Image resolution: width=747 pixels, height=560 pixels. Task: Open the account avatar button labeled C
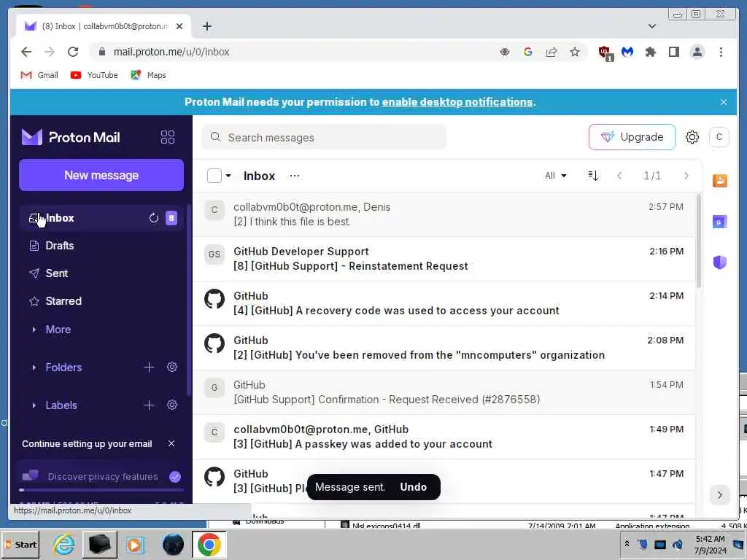pos(719,137)
